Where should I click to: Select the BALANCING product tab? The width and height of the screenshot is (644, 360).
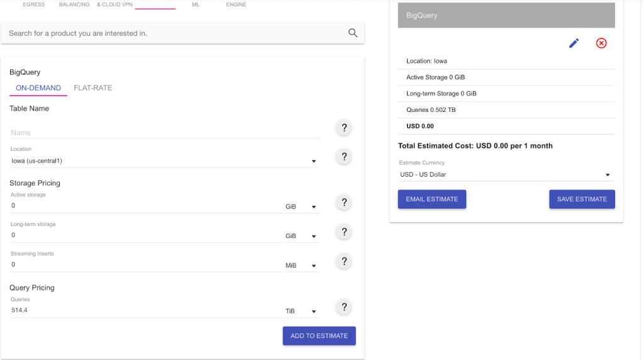[x=74, y=4]
